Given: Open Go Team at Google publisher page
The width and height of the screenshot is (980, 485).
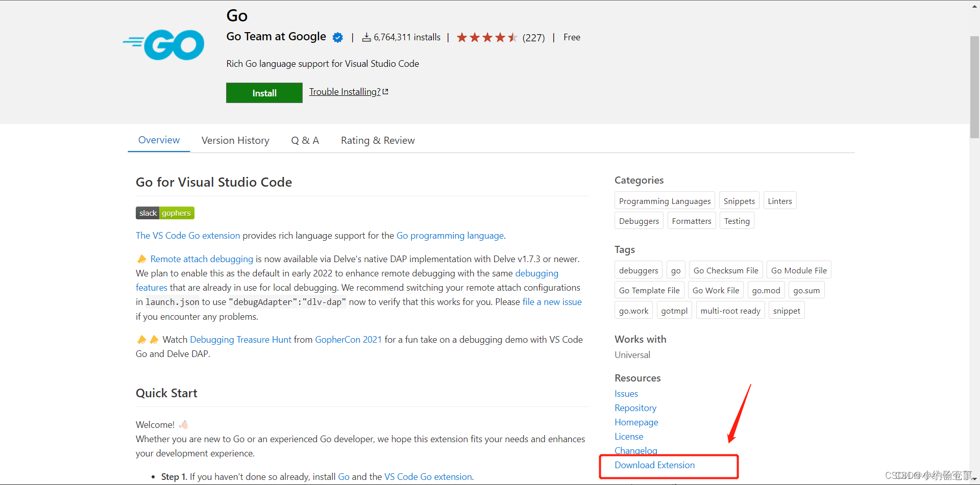Looking at the screenshot, I should (276, 37).
